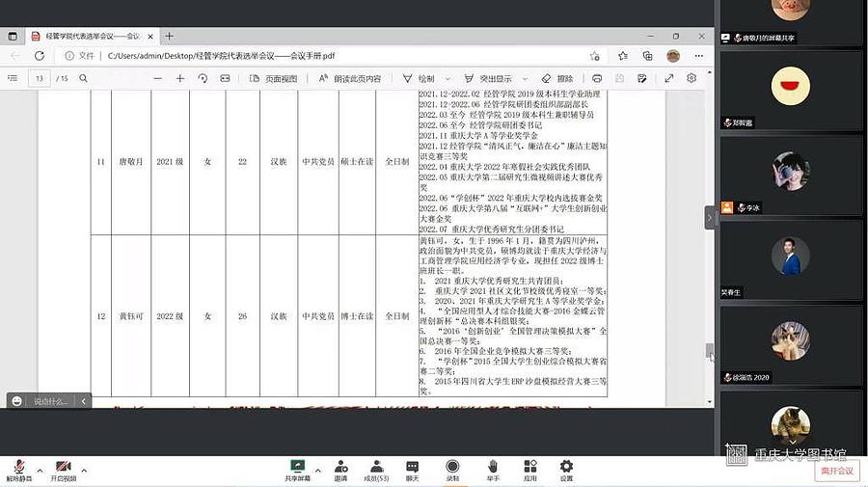Open the PDF table of contents sidebar
The width and height of the screenshot is (868, 487).
coord(13,78)
